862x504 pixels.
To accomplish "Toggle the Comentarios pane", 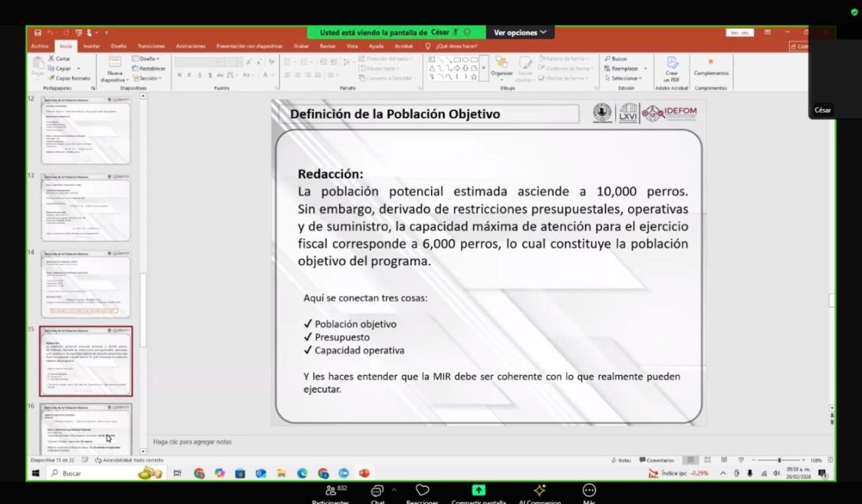I will click(x=656, y=460).
